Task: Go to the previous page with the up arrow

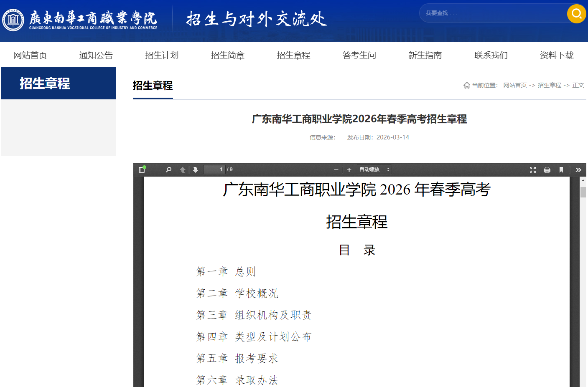Action: tap(183, 170)
